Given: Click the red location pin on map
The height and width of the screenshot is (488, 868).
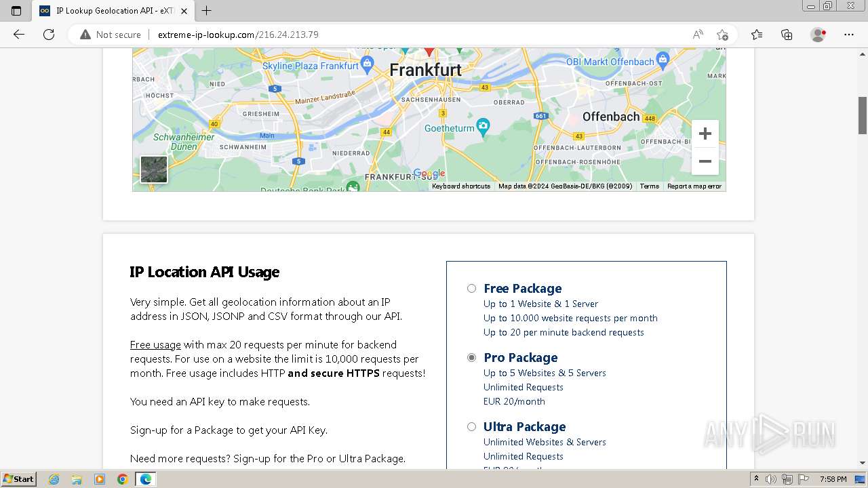Looking at the screenshot, I should click(x=429, y=52).
